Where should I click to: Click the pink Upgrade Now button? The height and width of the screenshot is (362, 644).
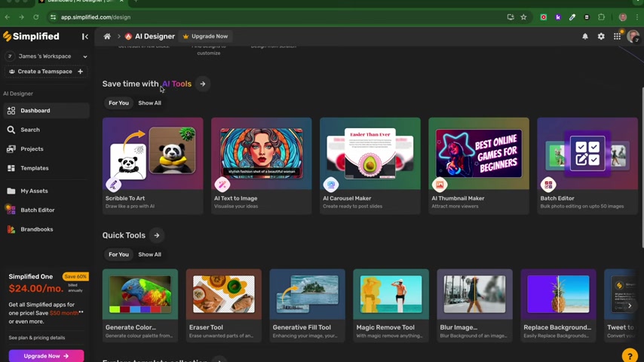pyautogui.click(x=46, y=355)
